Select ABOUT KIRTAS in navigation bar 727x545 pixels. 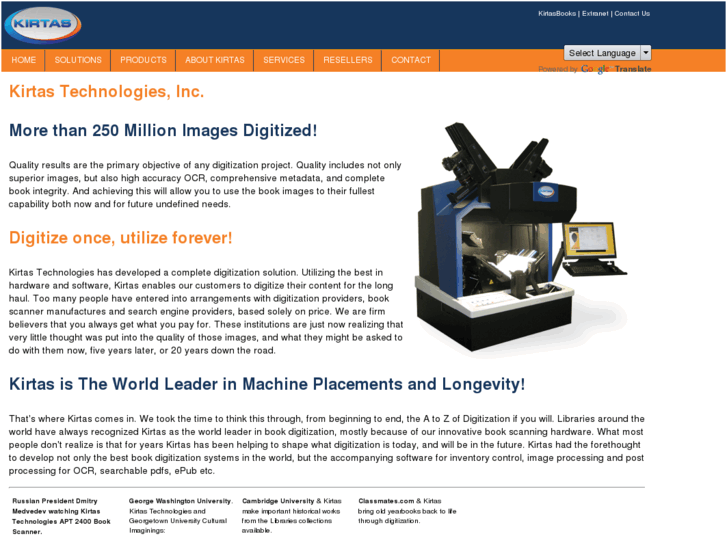[x=215, y=60]
